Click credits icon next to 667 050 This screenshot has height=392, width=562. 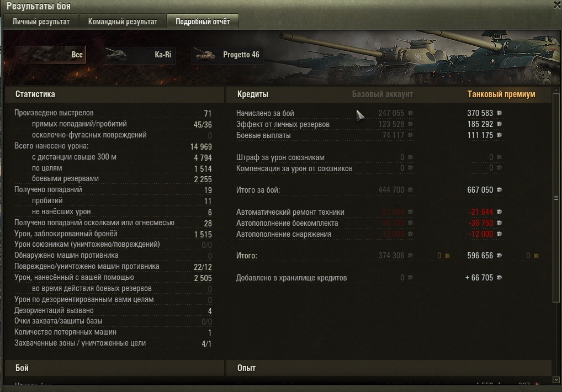tap(499, 190)
